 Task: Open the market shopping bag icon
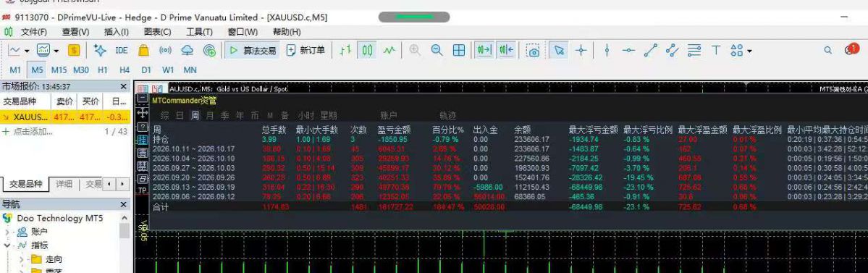(144, 51)
